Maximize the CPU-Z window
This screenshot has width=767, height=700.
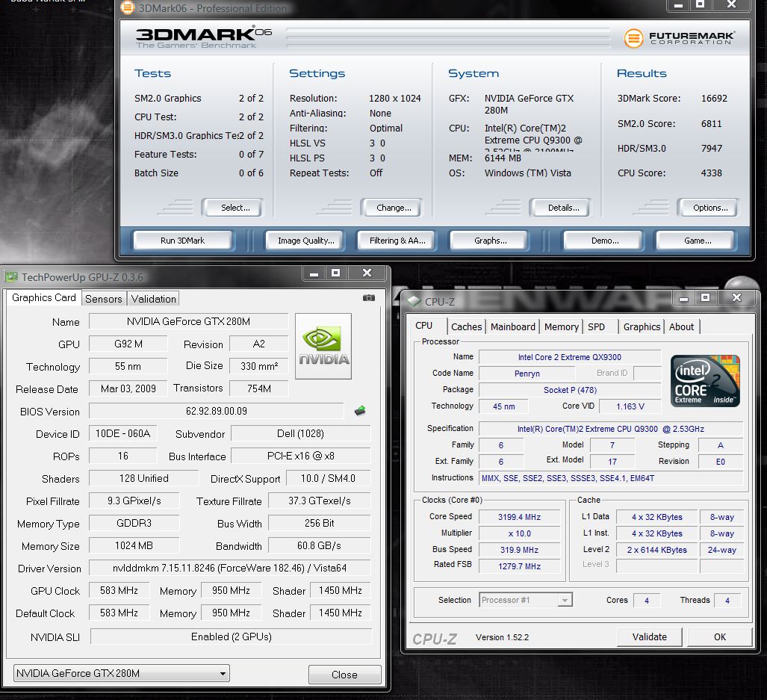tap(705, 297)
